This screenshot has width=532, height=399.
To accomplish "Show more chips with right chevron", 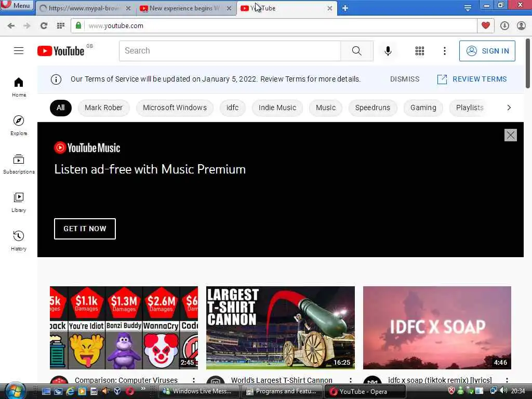I will click(509, 108).
